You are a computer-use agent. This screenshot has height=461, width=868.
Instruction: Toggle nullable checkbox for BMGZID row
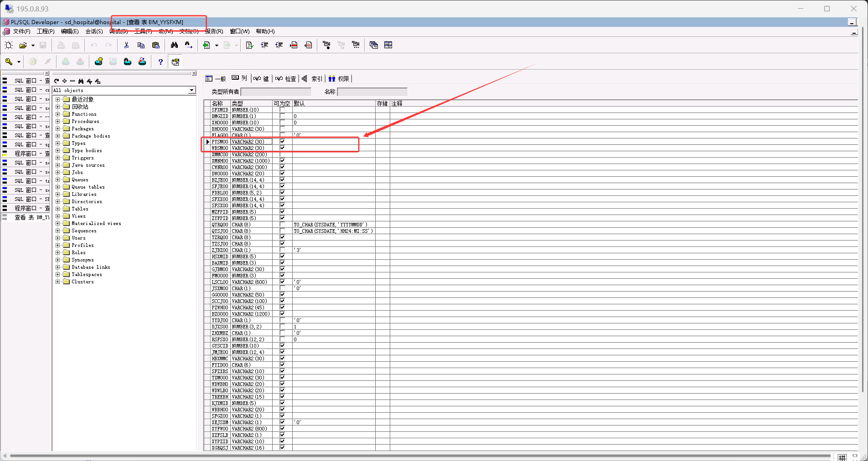(x=282, y=116)
